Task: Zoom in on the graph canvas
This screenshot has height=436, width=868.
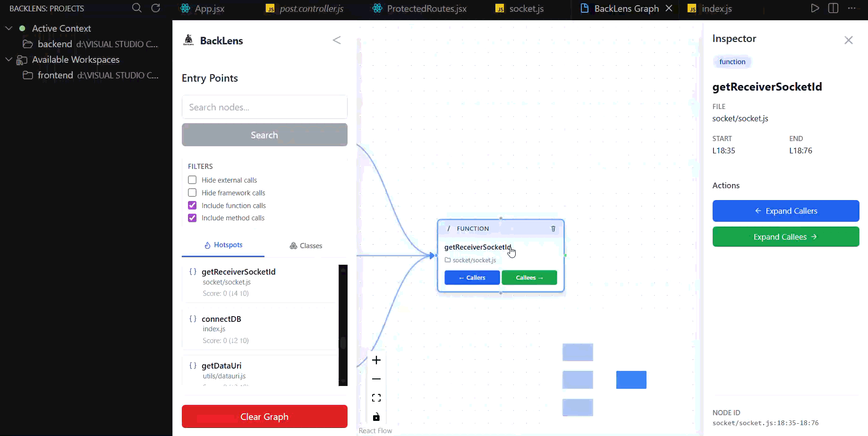Action: point(376,361)
